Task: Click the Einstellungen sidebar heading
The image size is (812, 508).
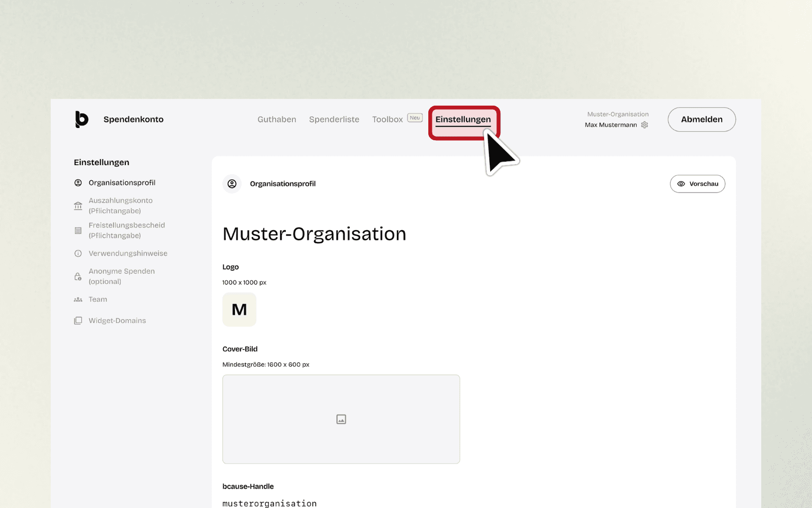Action: tap(101, 163)
